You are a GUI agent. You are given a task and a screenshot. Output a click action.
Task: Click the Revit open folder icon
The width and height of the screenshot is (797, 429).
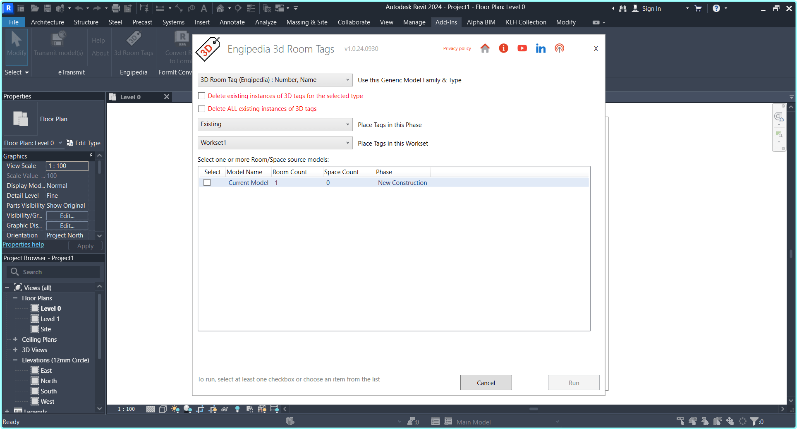[x=35, y=8]
